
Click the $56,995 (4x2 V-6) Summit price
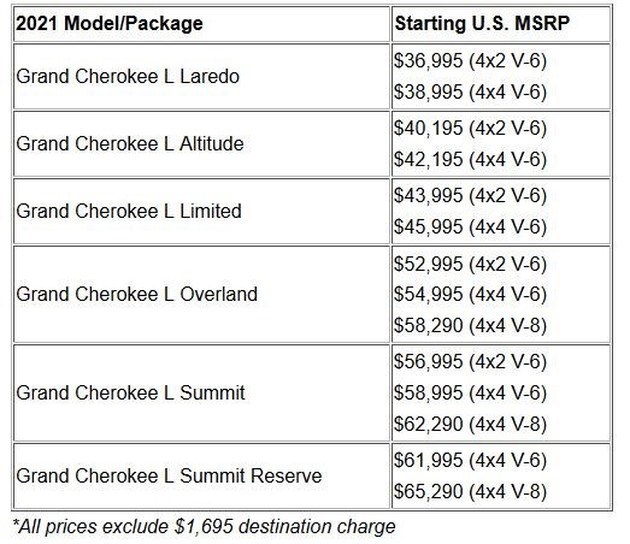pyautogui.click(x=470, y=361)
